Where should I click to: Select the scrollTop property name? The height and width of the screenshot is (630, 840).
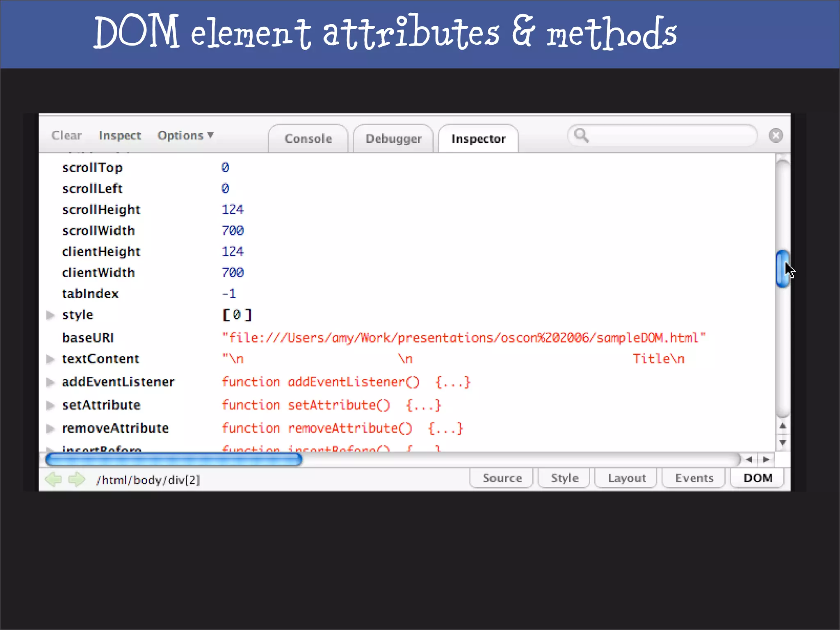tap(92, 168)
